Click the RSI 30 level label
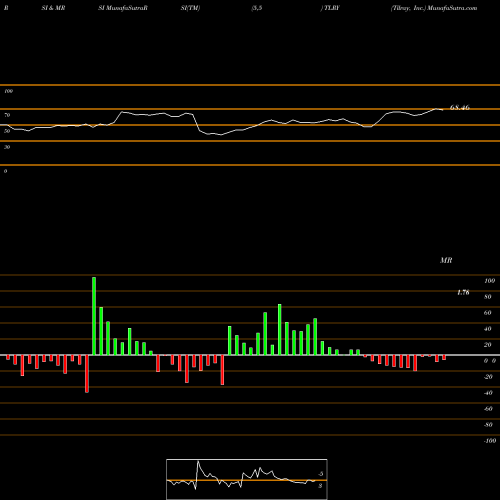This screenshot has width=500, height=500. click(x=7, y=147)
